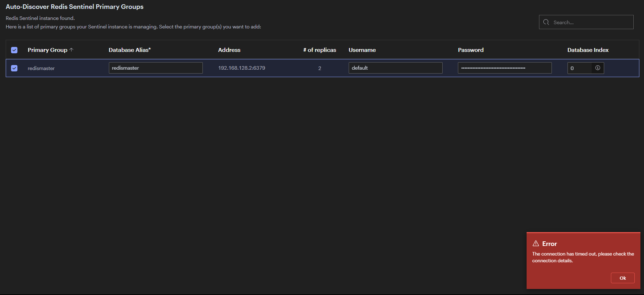Click the # of replicas column header

[x=320, y=50]
